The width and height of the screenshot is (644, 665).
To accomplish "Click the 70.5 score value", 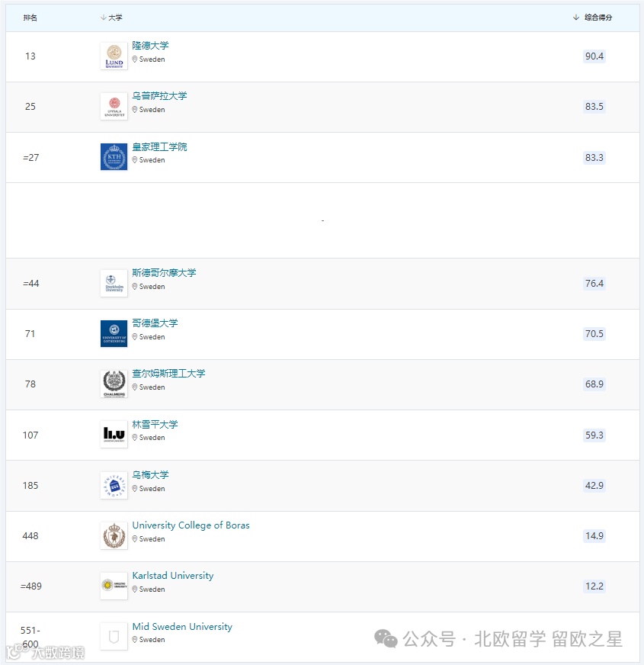I will [x=594, y=334].
